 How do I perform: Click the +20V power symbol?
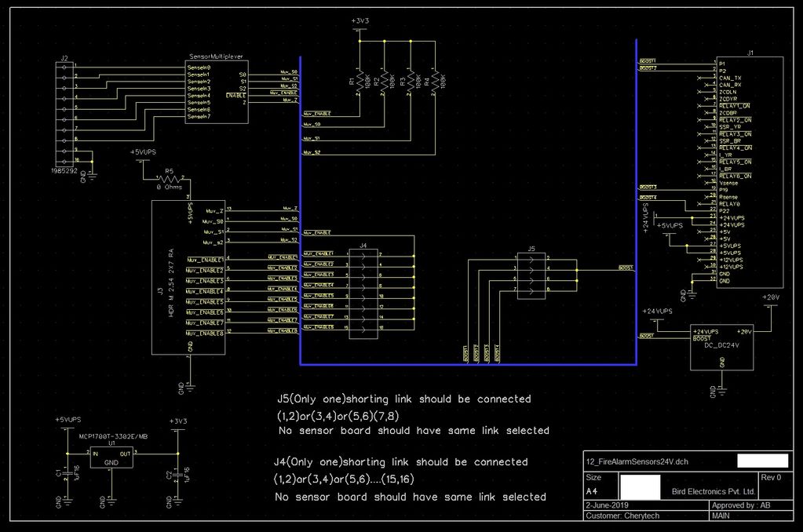pyautogui.click(x=771, y=301)
